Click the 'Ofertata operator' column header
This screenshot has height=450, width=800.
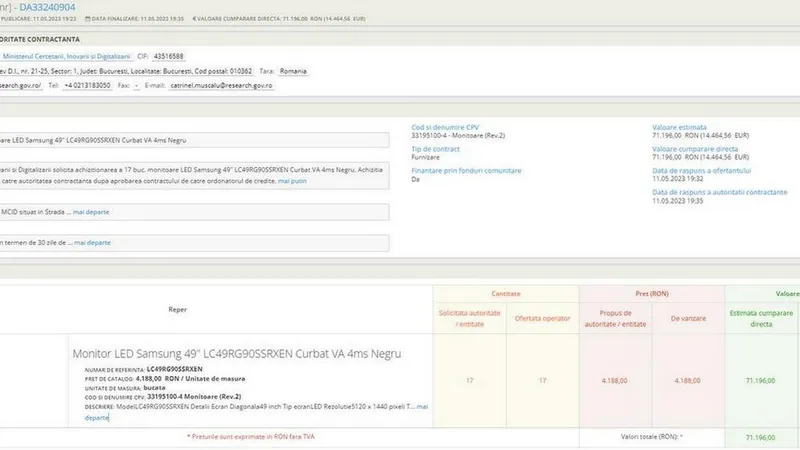point(542,318)
